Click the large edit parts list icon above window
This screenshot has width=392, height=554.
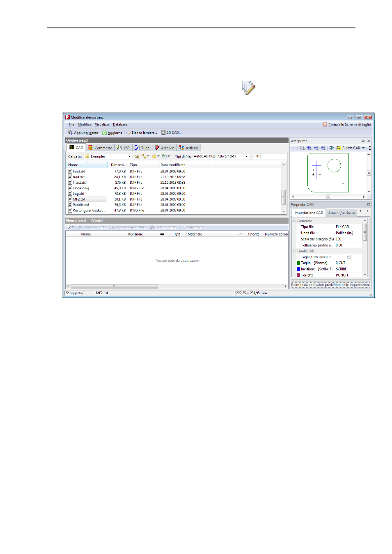click(x=249, y=88)
